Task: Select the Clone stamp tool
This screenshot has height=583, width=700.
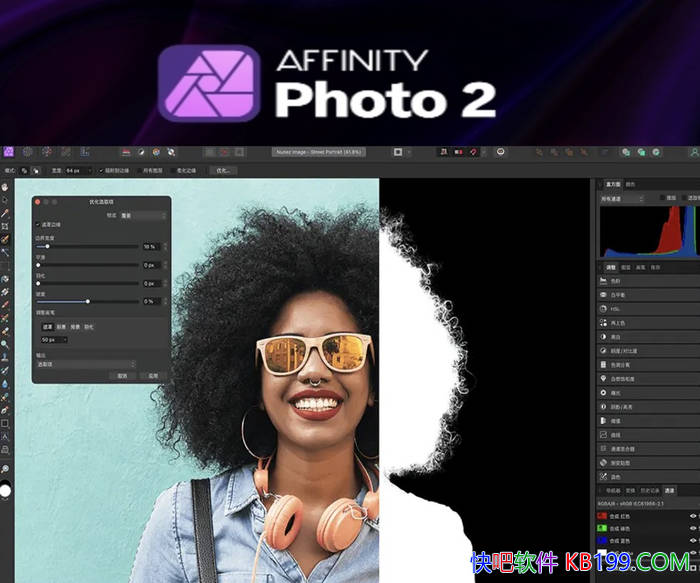Action: [5, 358]
